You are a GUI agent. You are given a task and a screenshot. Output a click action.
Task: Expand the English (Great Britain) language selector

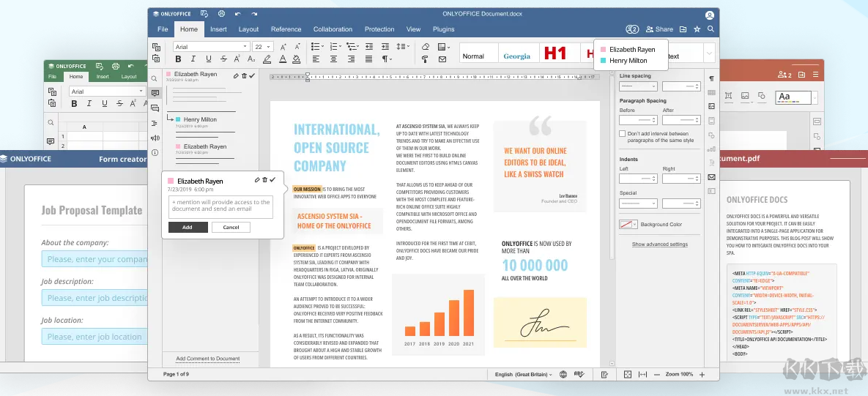pyautogui.click(x=523, y=374)
